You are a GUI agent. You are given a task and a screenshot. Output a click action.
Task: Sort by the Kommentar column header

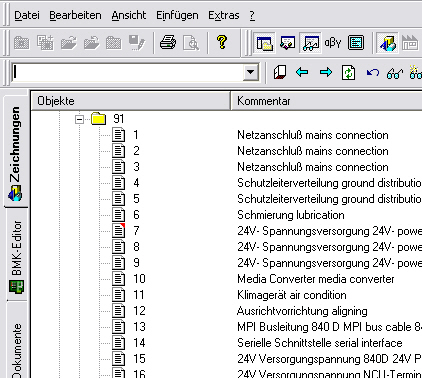327,101
